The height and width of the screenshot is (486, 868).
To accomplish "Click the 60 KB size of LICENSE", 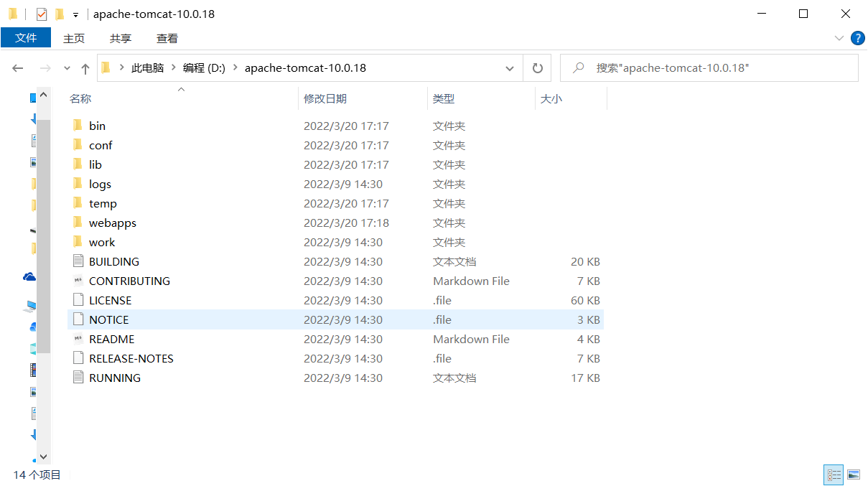I will coord(586,300).
